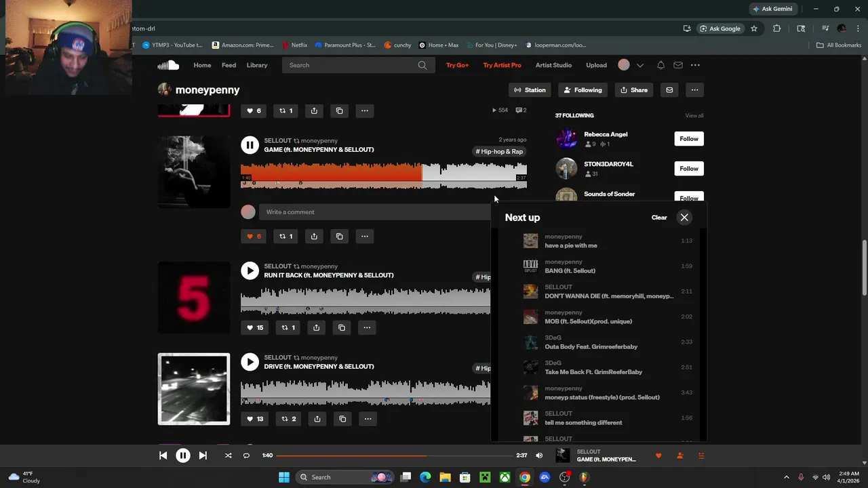Pause the GAME track
Image resolution: width=868 pixels, height=488 pixels.
250,145
